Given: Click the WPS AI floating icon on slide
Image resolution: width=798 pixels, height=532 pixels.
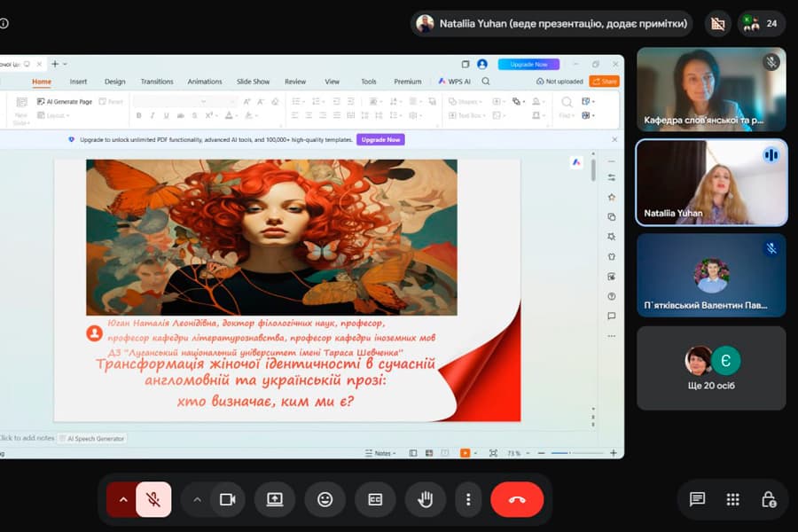Looking at the screenshot, I should (576, 162).
